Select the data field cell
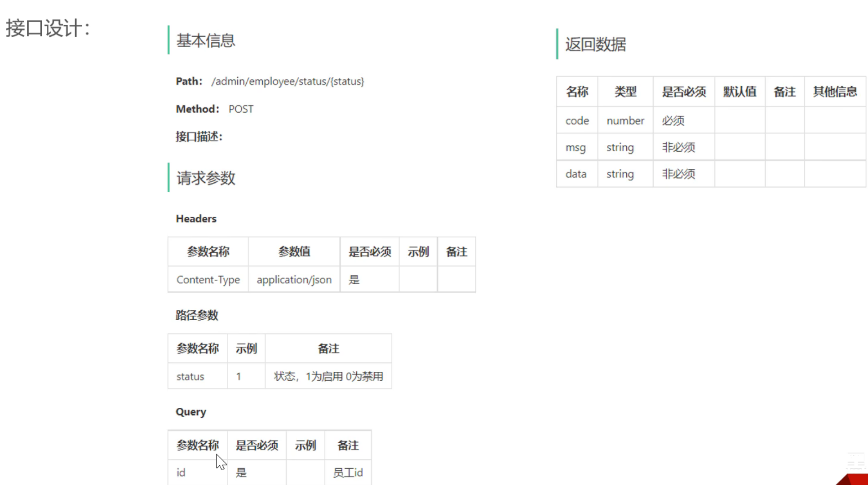 point(576,174)
